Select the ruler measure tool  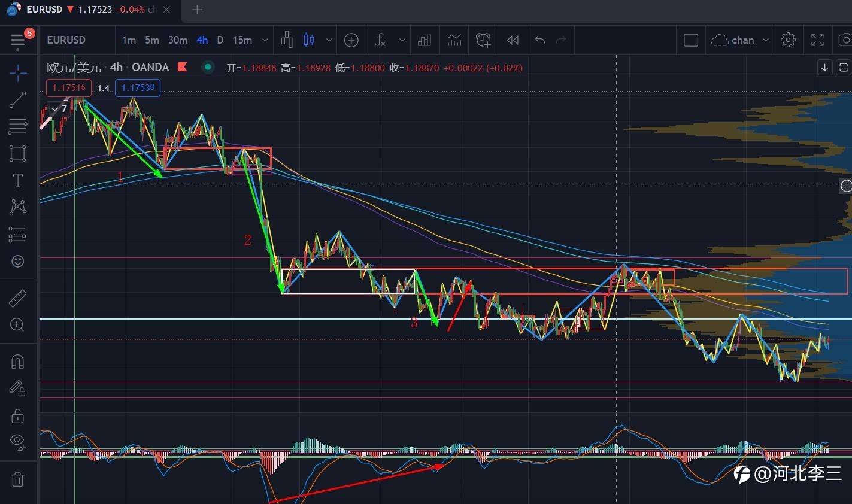coord(18,297)
